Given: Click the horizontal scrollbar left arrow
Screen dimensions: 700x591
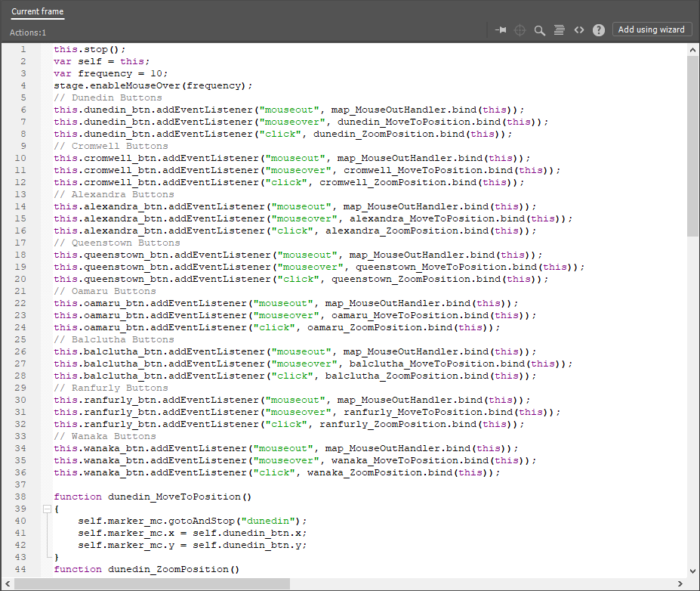Looking at the screenshot, I should pos(7,584).
